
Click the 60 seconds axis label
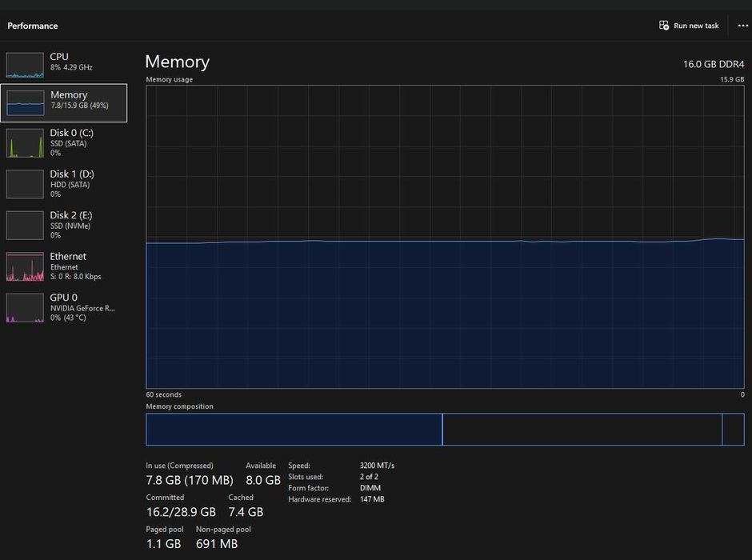pyautogui.click(x=163, y=394)
